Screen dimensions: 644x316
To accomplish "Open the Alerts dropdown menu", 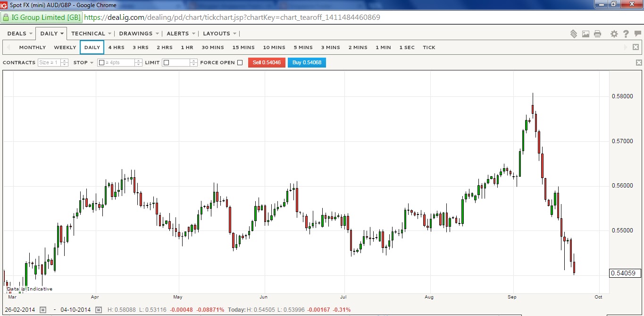I will 181,34.
